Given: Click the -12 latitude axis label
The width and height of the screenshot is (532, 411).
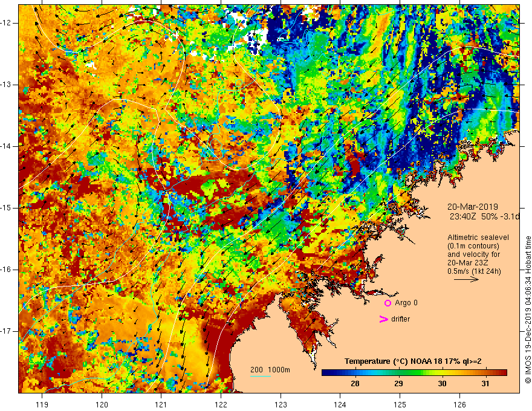Looking at the screenshot, I should 6,23.
